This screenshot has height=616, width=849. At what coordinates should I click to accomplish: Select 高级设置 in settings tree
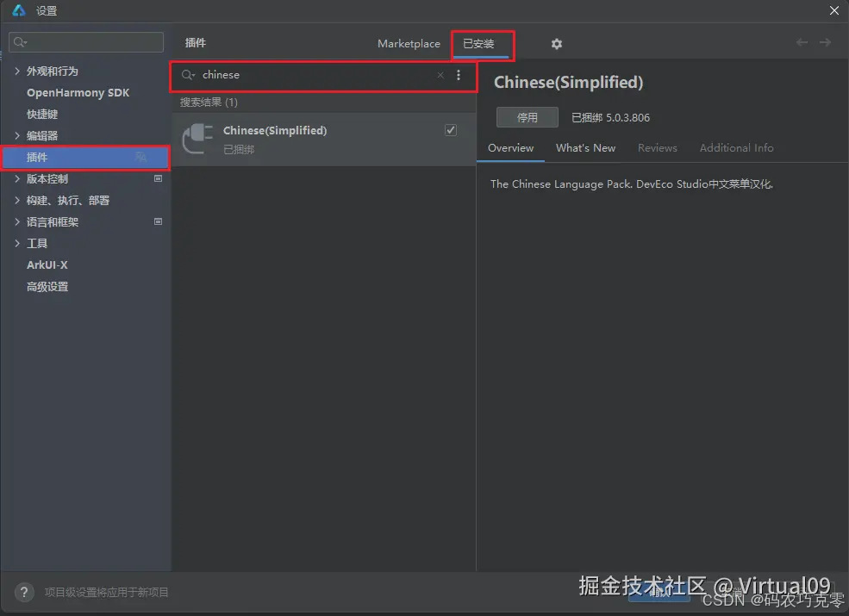coord(47,286)
